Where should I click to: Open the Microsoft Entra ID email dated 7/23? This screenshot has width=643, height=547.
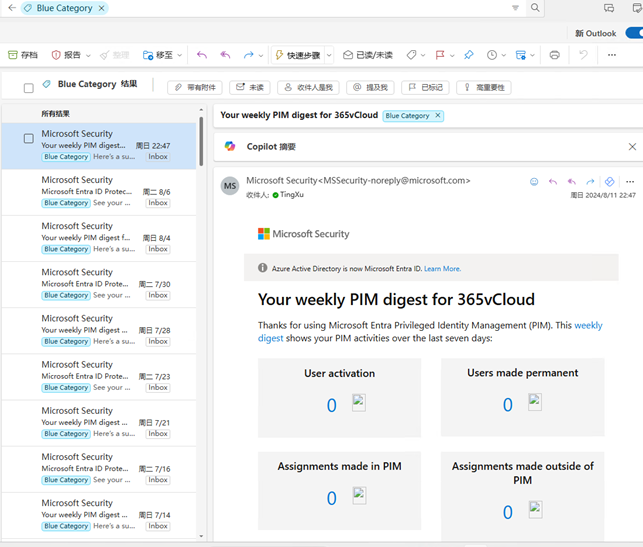pyautogui.click(x=99, y=376)
